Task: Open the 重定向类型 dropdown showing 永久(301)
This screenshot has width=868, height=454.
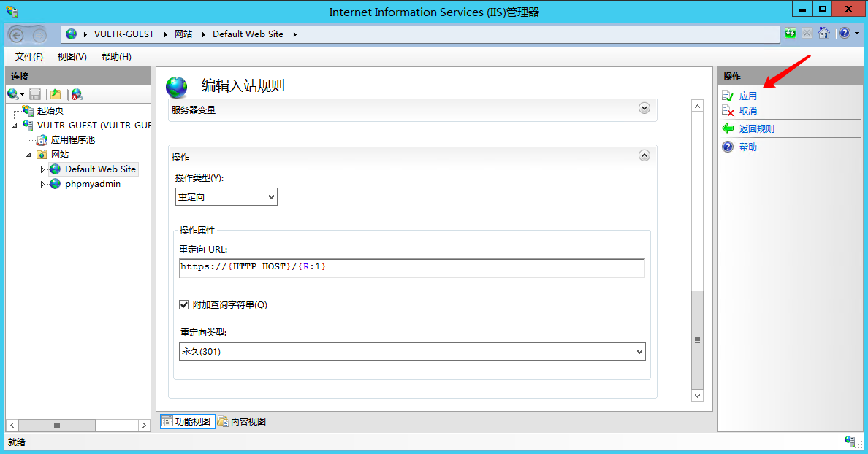Action: 412,351
